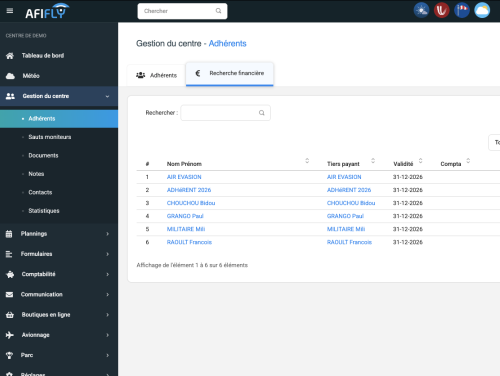Viewport: 500px width, 376px height.
Task: Click the Compta column header
Action: [x=451, y=164]
